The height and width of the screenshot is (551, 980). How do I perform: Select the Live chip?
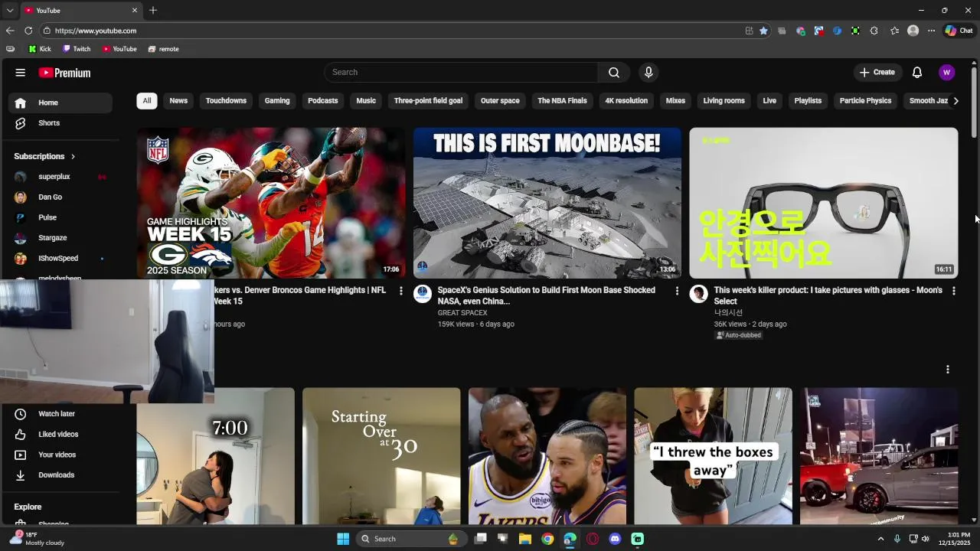click(x=769, y=101)
